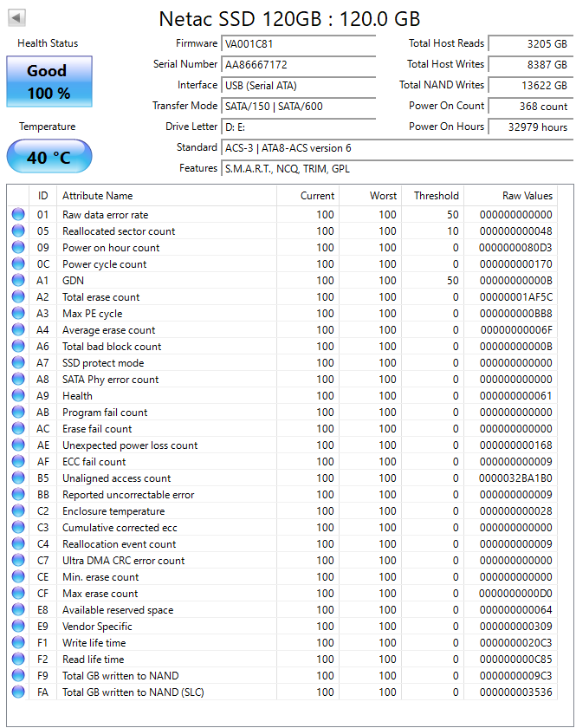Click Total Host Reads value 3205 GB
The height and width of the screenshot is (728, 576).
click(531, 44)
